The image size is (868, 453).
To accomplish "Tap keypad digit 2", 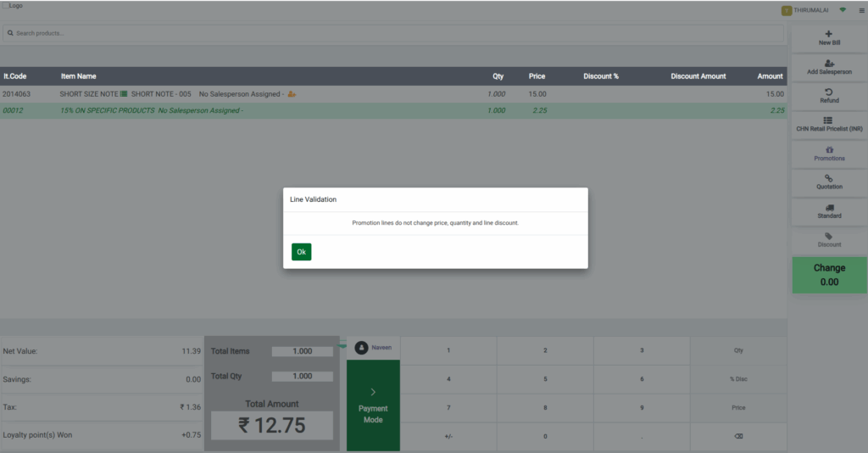I will [545, 350].
